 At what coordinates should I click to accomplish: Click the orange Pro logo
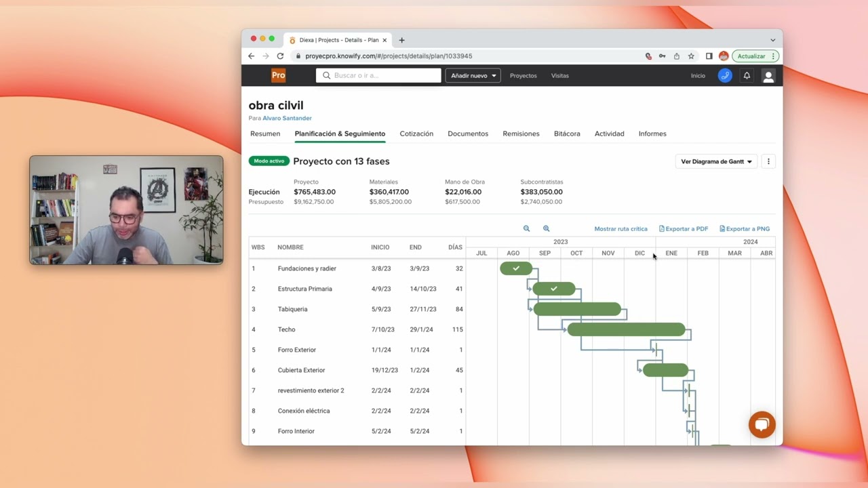click(278, 75)
